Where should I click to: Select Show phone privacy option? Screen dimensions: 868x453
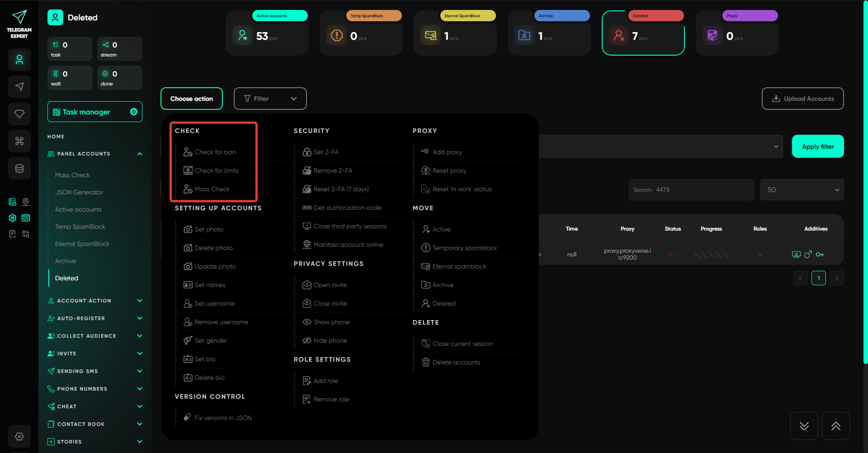tap(331, 322)
